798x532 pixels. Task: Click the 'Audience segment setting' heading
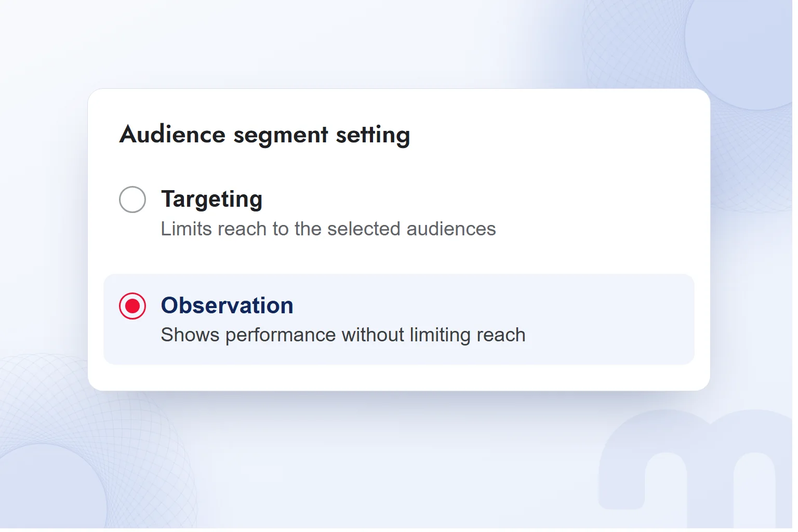(x=265, y=135)
